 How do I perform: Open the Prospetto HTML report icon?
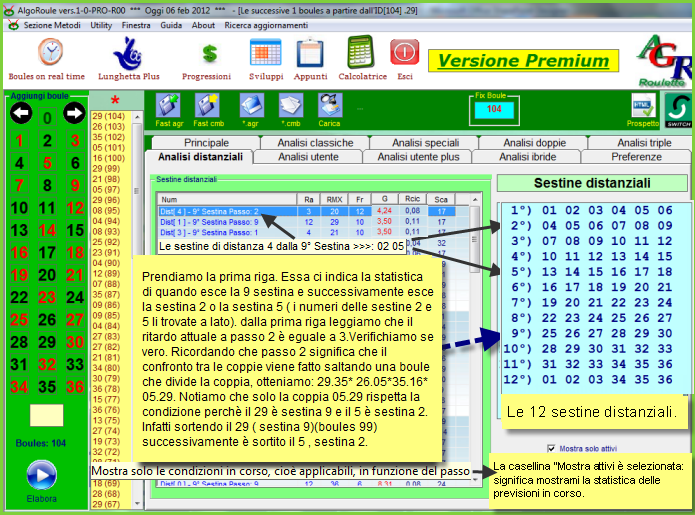tap(643, 105)
